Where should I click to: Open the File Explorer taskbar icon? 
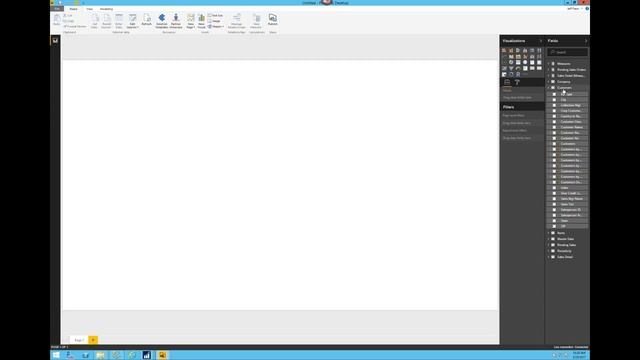[x=100, y=355]
